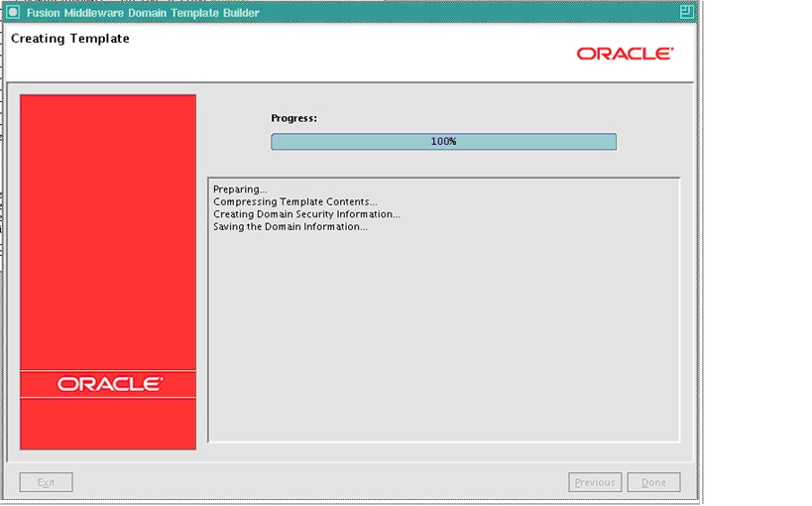Click 'Compressing Template Contents...' log line
The width and height of the screenshot is (812, 506).
coord(295,201)
